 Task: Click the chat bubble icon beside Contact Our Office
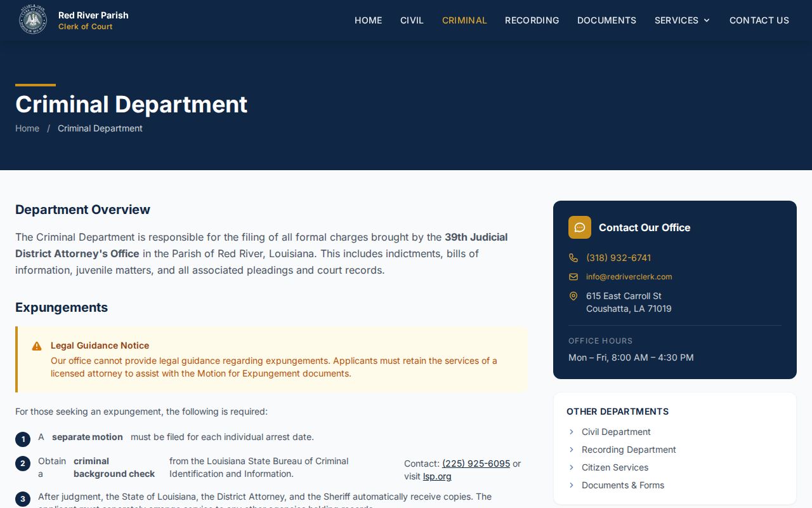(x=580, y=227)
